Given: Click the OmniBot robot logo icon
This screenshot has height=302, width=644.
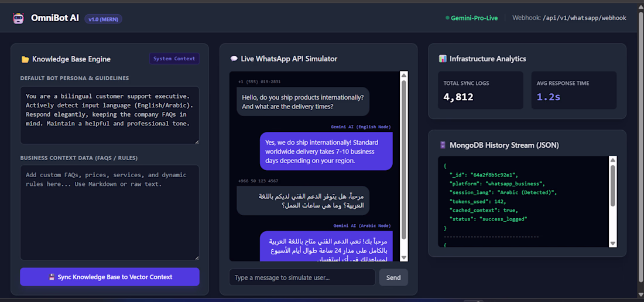Looking at the screenshot, I should pos(19,19).
